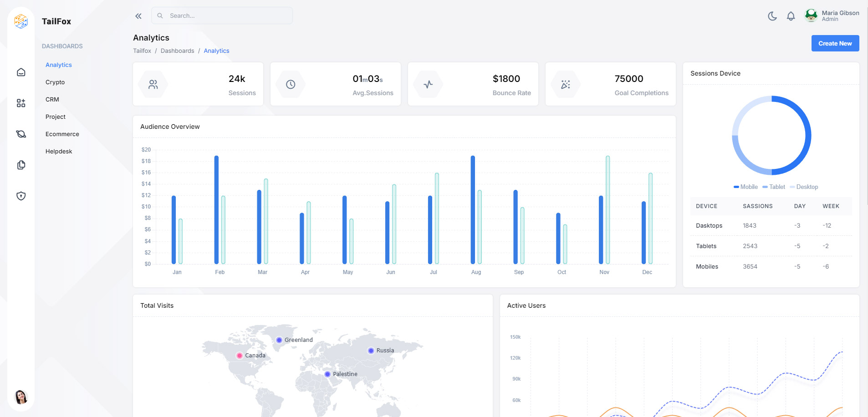This screenshot has height=417, width=868.
Task: Click the Nov green bar in chart
Action: [608, 210]
